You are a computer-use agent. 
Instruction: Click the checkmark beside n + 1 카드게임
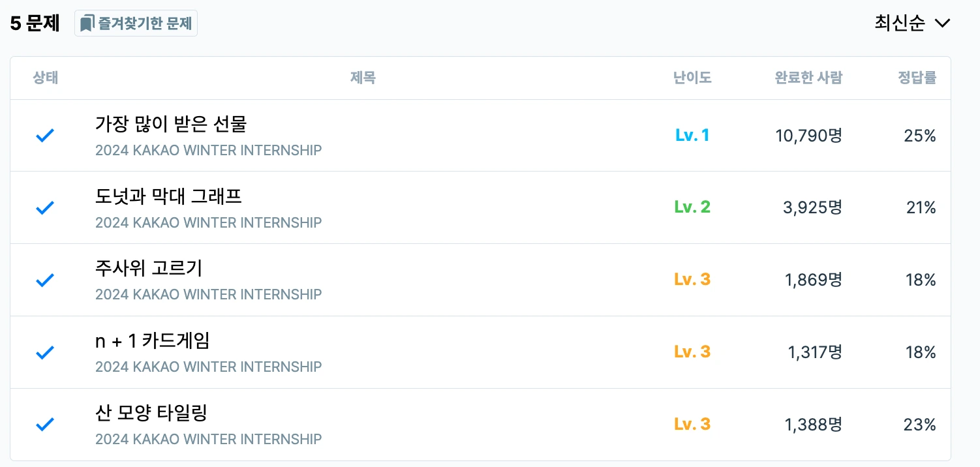pos(45,352)
